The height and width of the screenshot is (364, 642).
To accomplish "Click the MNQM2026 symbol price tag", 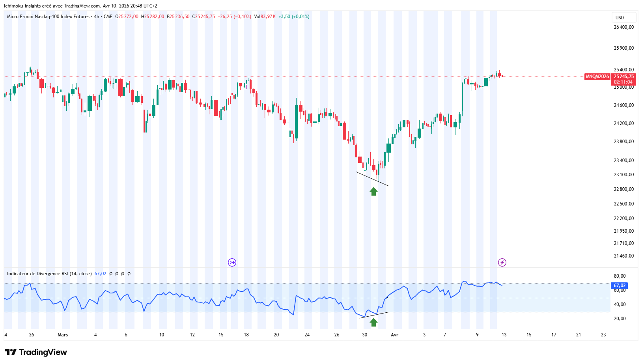I will [597, 77].
